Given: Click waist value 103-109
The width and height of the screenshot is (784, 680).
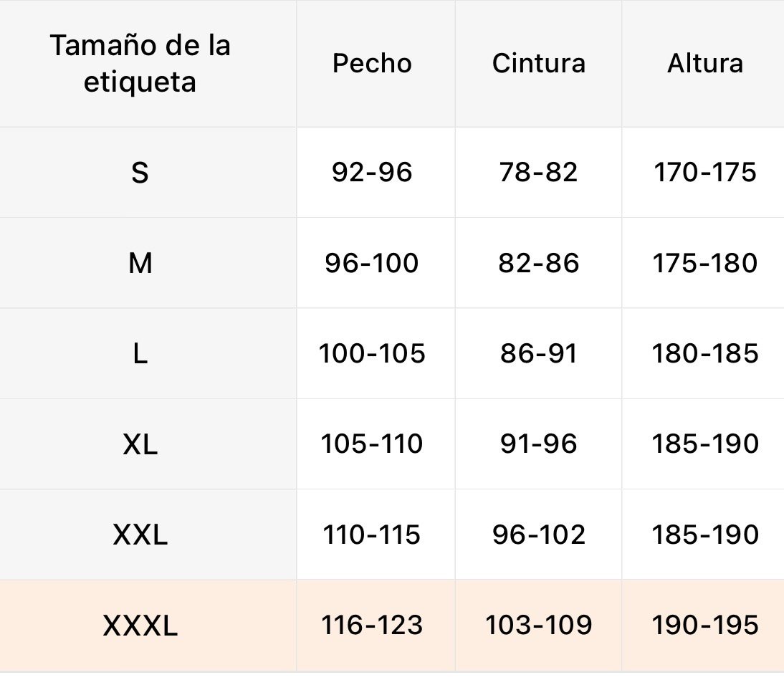Looking at the screenshot, I should 538,626.
